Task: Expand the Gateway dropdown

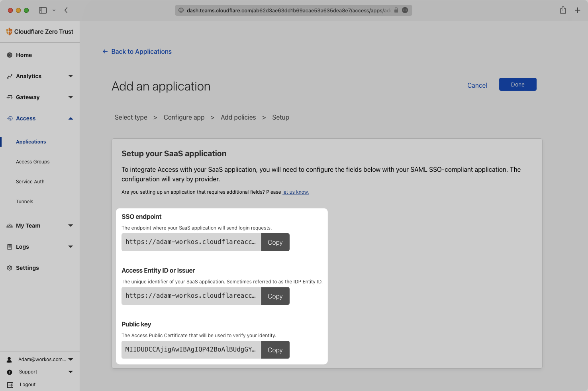Action: (71, 97)
